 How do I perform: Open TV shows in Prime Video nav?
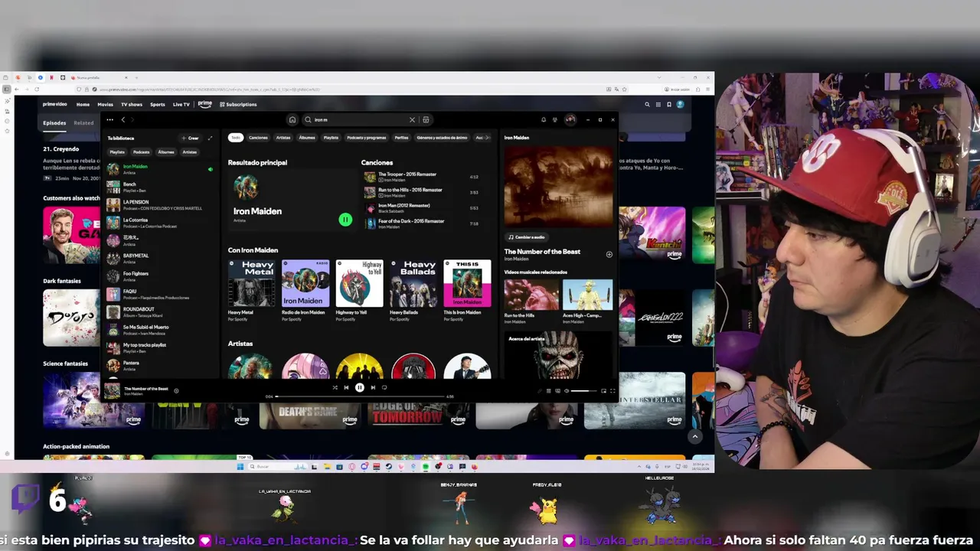tap(132, 104)
